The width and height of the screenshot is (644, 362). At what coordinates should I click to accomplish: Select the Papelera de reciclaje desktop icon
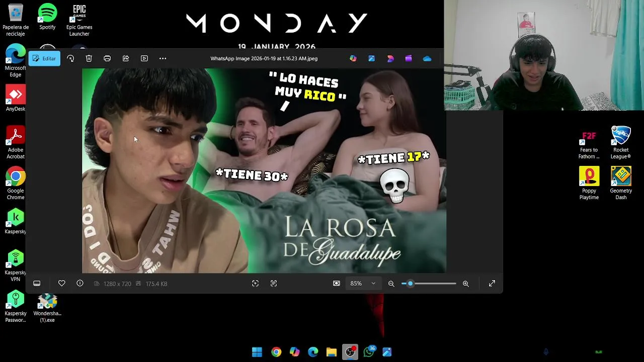16,20
